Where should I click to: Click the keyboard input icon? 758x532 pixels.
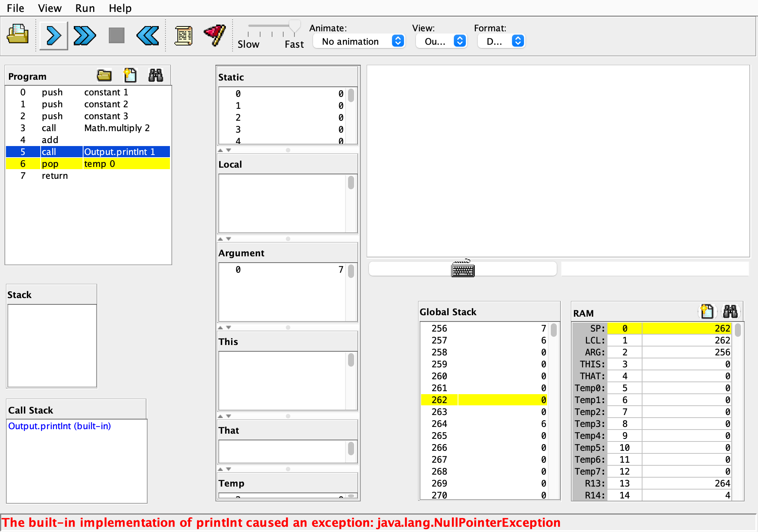pyautogui.click(x=462, y=269)
